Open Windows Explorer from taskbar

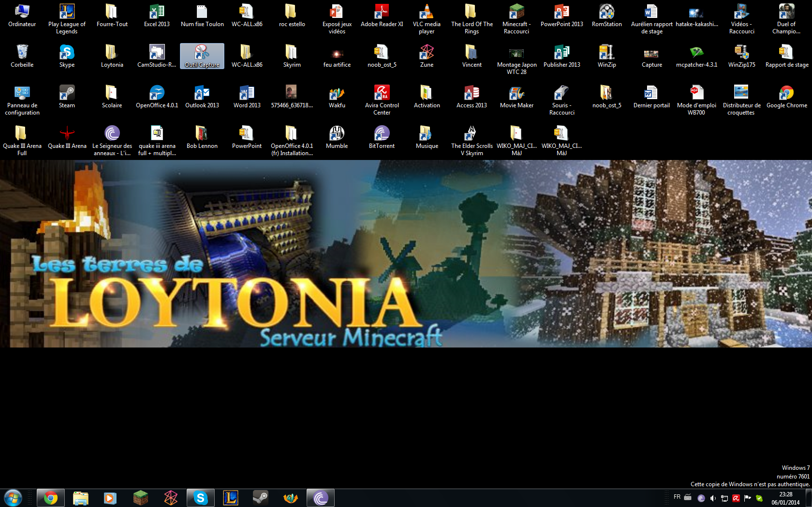(x=81, y=498)
